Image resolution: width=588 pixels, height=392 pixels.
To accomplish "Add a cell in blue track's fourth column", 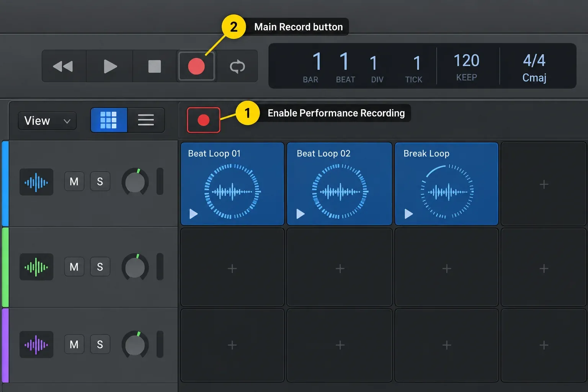I will tap(544, 184).
